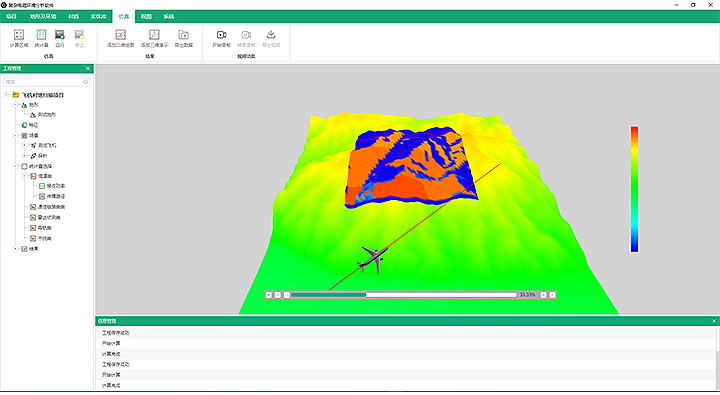The width and height of the screenshot is (720, 395).
Task: Export data using the folder export icon
Action: pos(184,38)
